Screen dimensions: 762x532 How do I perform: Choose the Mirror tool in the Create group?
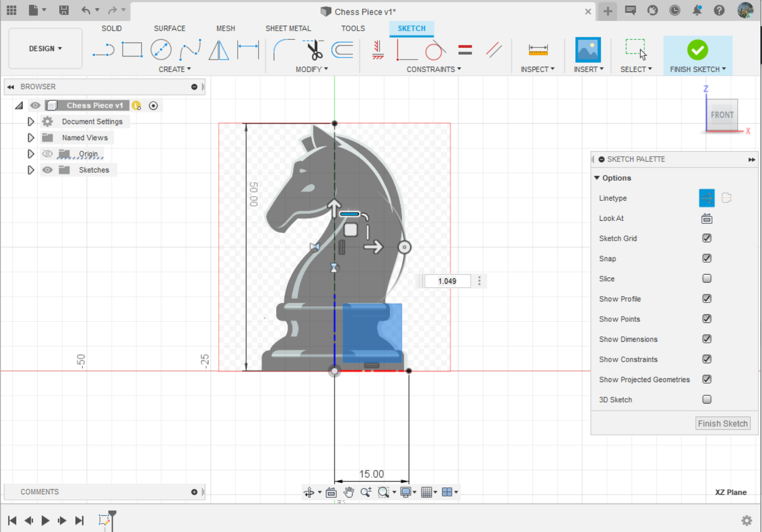point(218,50)
